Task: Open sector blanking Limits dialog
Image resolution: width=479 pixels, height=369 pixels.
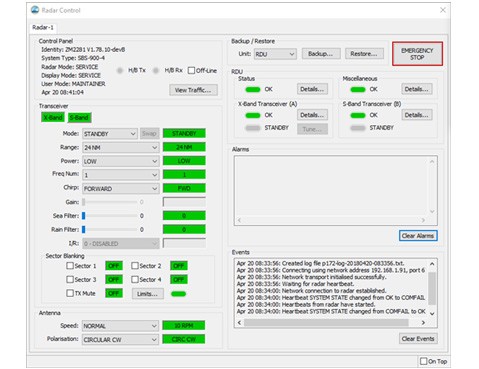Action: click(148, 294)
